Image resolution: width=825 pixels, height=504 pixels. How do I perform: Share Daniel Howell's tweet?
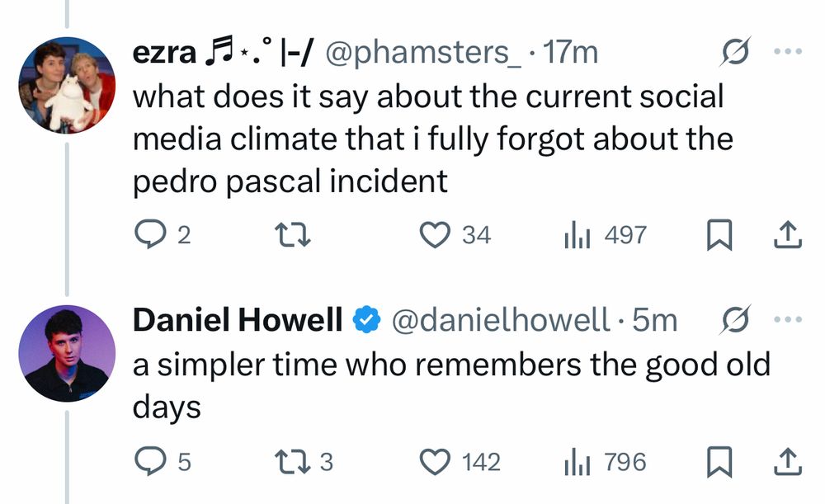click(x=788, y=461)
